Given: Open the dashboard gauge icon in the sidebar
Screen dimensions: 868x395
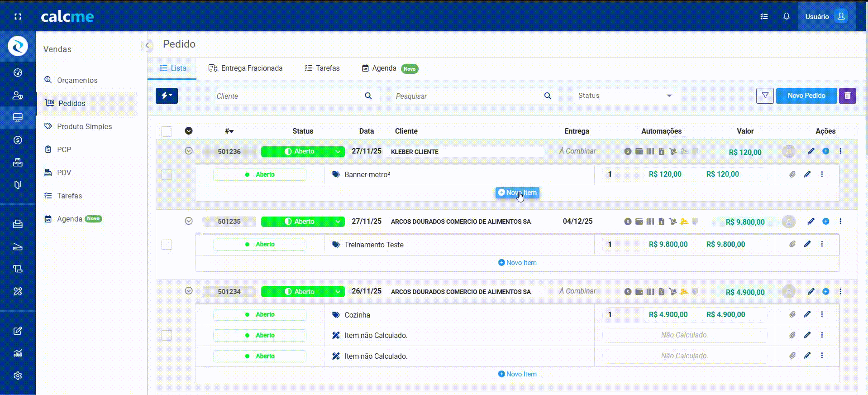Looking at the screenshot, I should (18, 72).
